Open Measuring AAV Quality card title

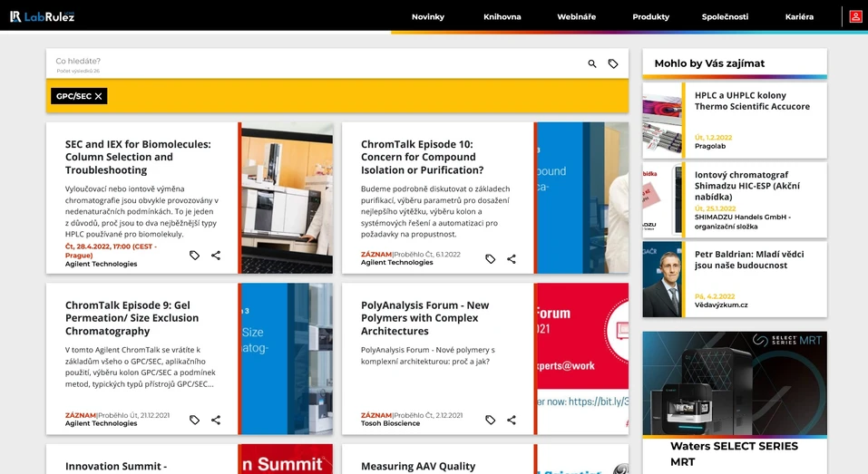pos(418,466)
